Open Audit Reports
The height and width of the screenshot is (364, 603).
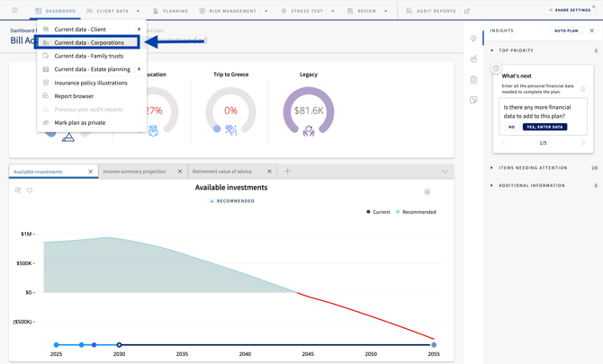point(431,11)
